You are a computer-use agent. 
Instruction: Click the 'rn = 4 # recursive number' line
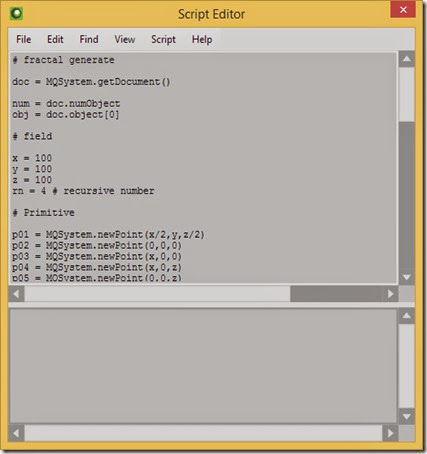coord(83,191)
